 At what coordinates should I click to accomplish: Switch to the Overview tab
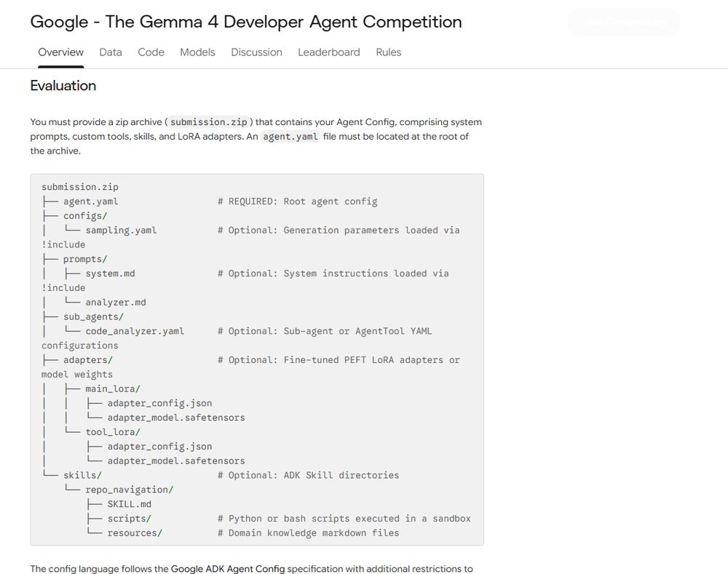(x=61, y=52)
